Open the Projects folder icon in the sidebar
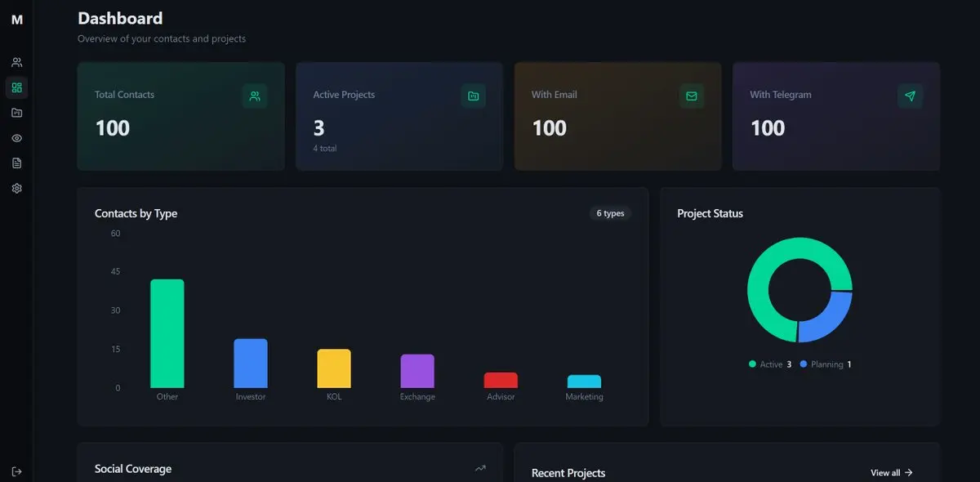980x482 pixels. pyautogui.click(x=17, y=113)
